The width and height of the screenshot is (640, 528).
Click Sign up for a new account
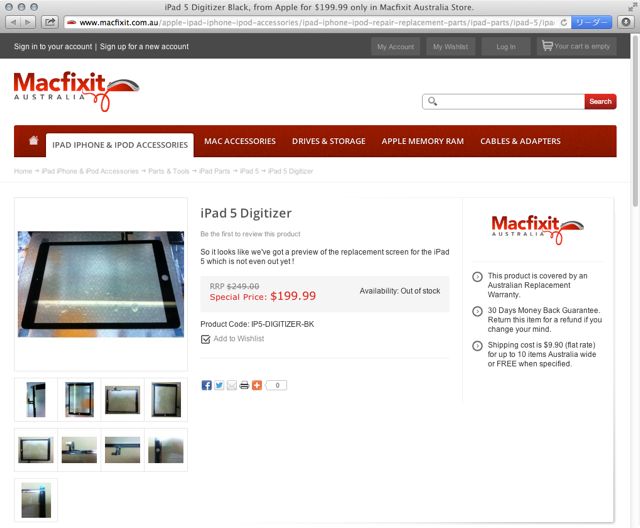(x=144, y=47)
